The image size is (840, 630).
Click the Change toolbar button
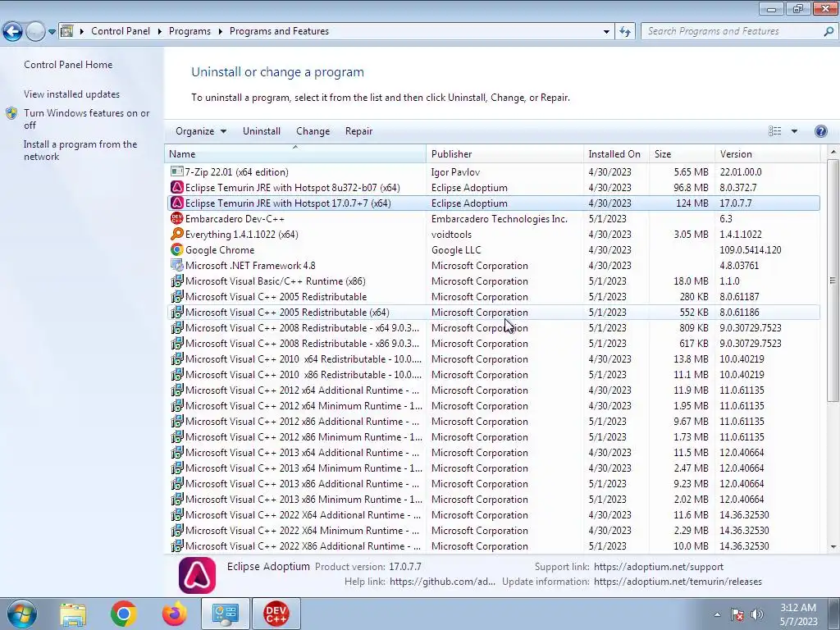(313, 131)
